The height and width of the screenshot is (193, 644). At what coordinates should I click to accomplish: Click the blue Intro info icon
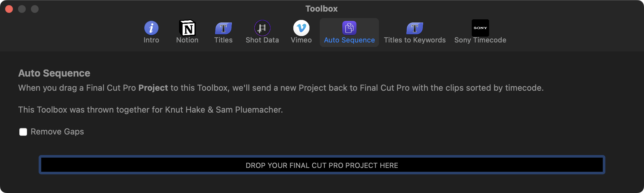(x=151, y=28)
